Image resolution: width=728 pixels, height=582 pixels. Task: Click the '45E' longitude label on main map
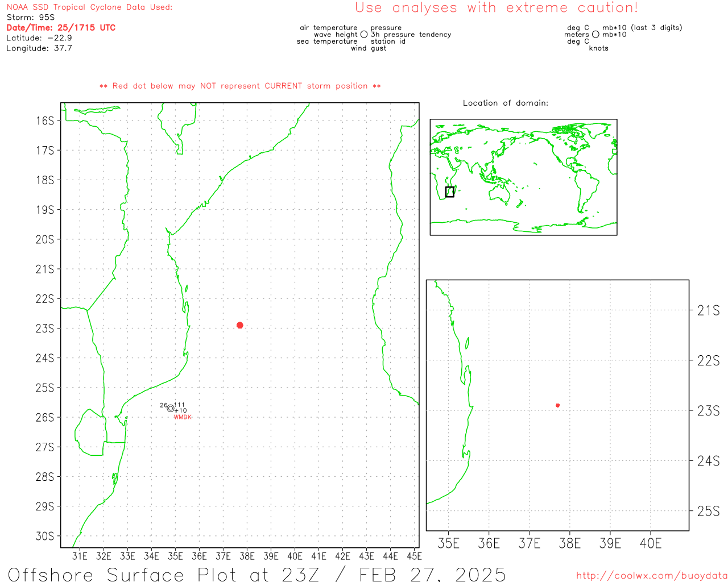[414, 556]
